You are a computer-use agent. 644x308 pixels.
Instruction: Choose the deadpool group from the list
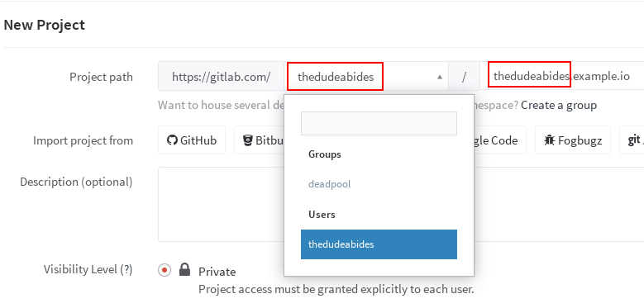(x=329, y=184)
